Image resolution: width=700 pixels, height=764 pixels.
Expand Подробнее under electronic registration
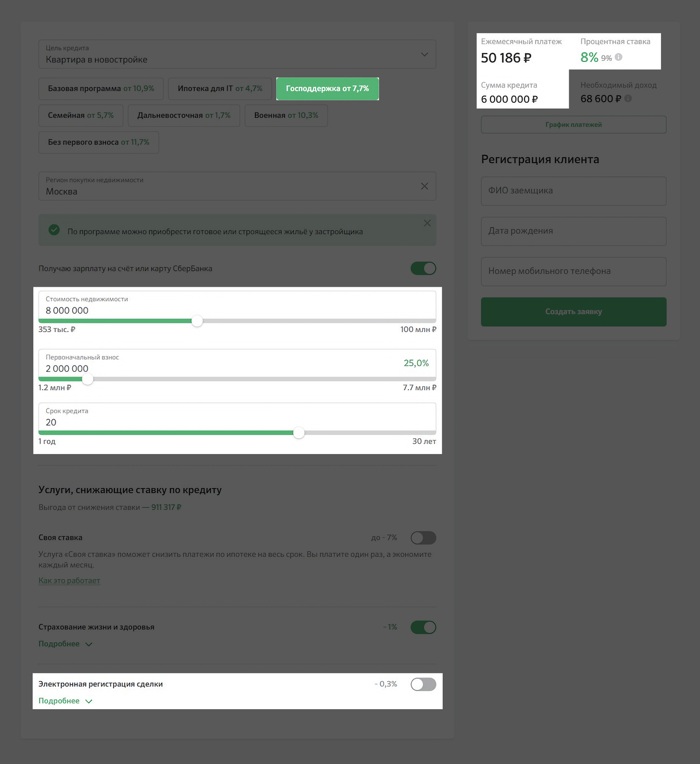click(x=65, y=701)
